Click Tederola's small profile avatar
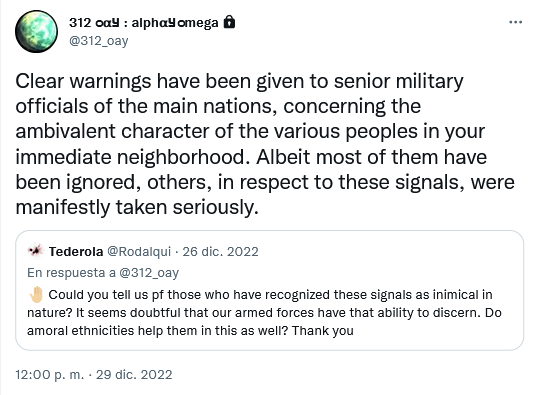The height and width of the screenshot is (395, 535). (x=35, y=251)
